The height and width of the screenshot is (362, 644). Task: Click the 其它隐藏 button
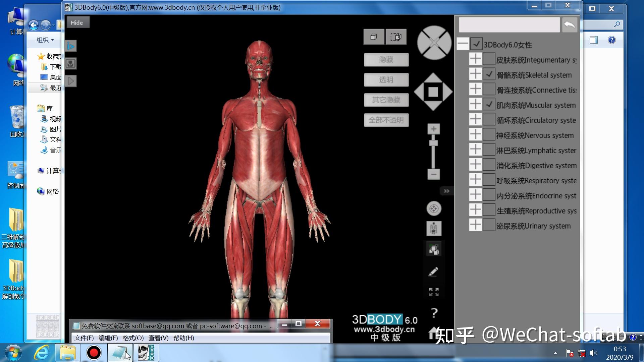(386, 100)
